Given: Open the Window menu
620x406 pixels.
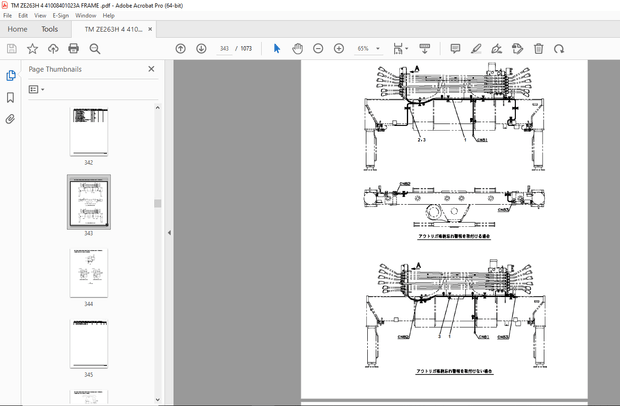Looking at the screenshot, I should click(85, 15).
